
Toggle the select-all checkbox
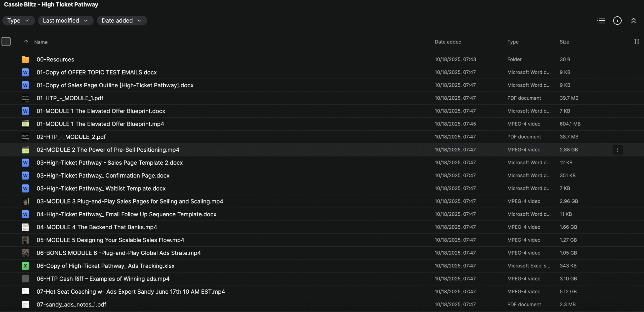6,42
